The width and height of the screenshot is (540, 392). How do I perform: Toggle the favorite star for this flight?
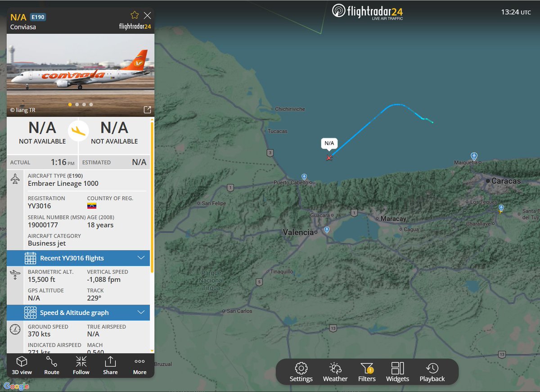click(x=135, y=15)
